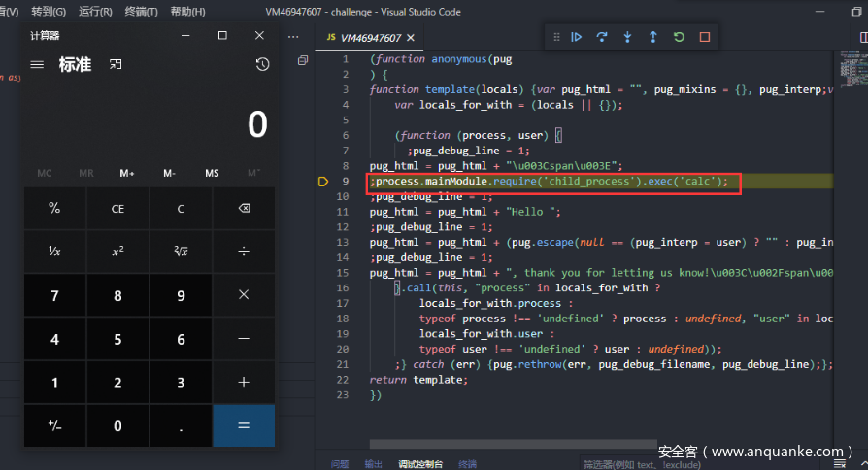
Task: Click the Step Out debug arrow
Action: point(652,37)
